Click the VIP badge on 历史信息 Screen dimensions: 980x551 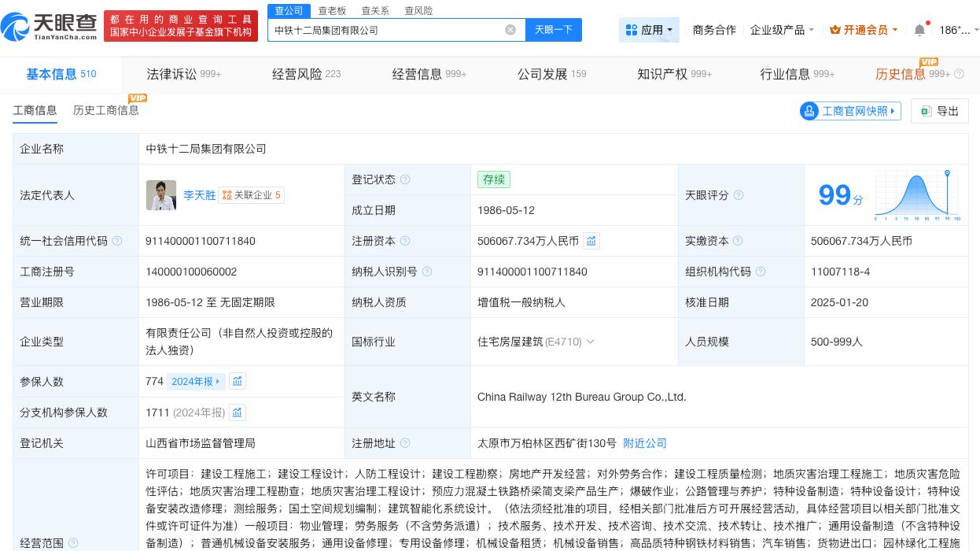pos(928,61)
